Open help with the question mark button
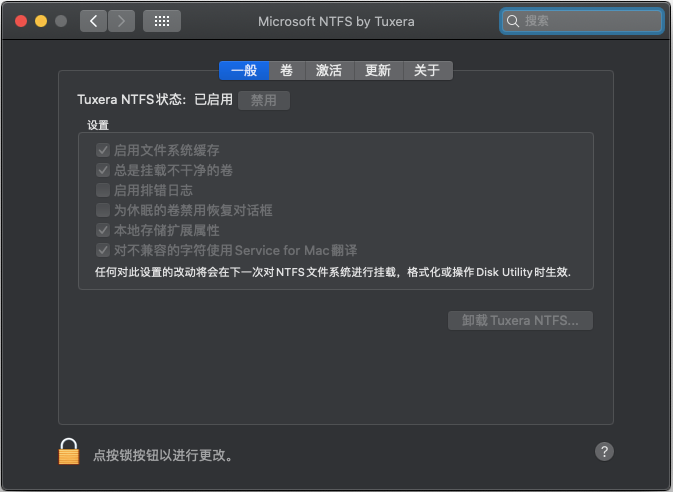Screen dimensions: 673x492 point(604,452)
